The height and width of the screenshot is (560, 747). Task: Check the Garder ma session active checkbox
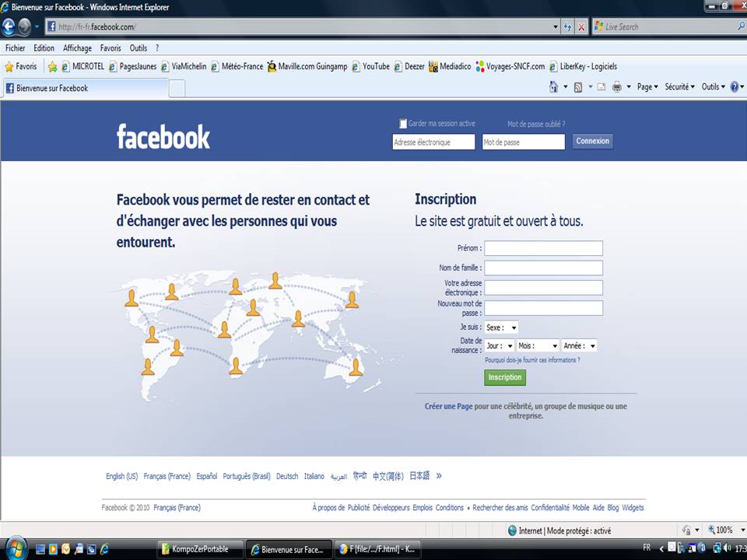[403, 124]
